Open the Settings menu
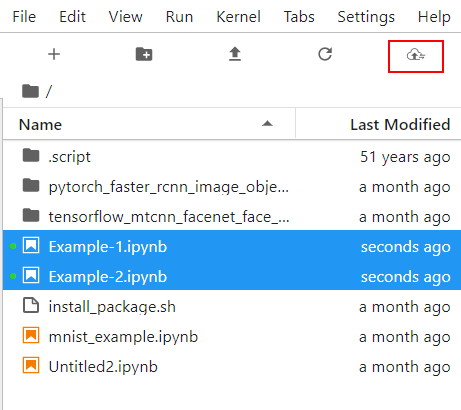Viewport: 461px width, 410px height. coord(366,17)
